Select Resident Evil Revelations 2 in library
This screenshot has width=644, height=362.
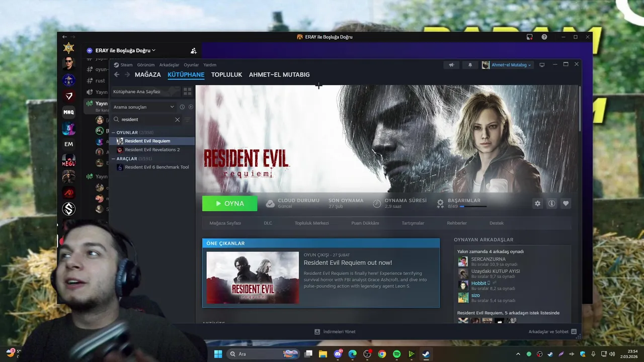point(152,150)
